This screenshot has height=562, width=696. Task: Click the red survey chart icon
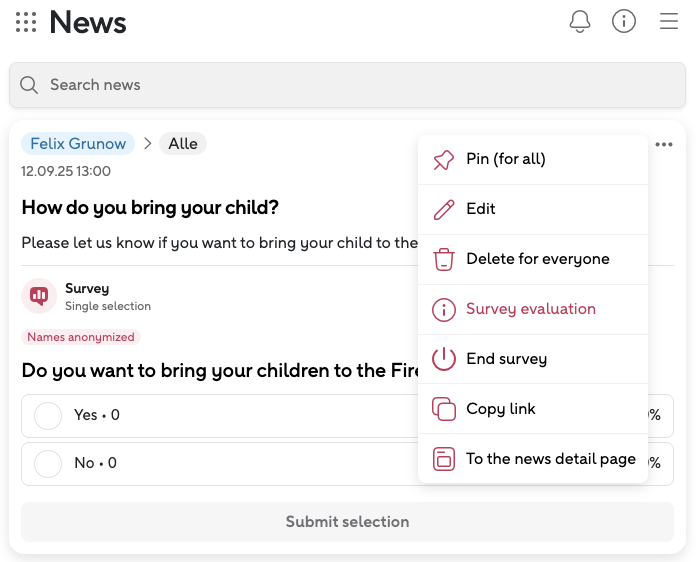coord(39,295)
